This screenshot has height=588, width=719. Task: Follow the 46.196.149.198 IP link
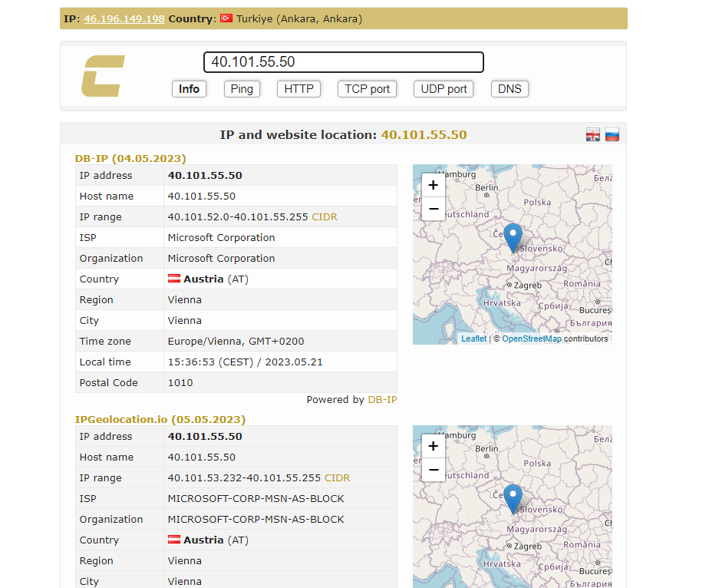click(124, 18)
